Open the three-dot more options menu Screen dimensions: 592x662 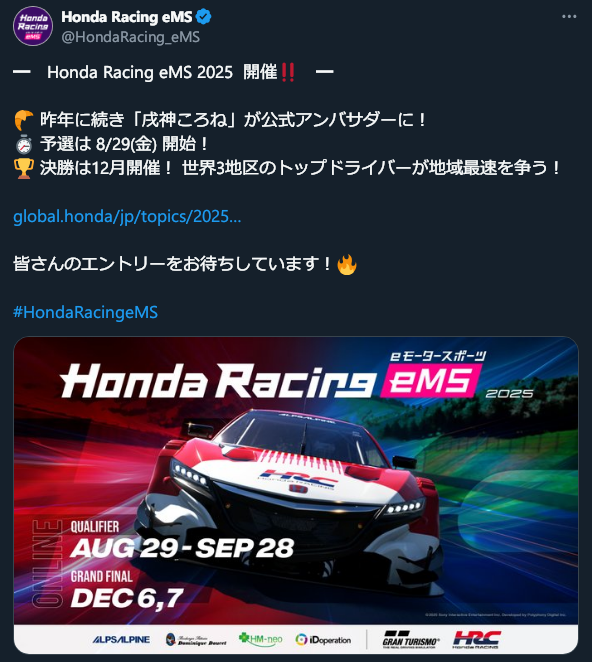[569, 16]
